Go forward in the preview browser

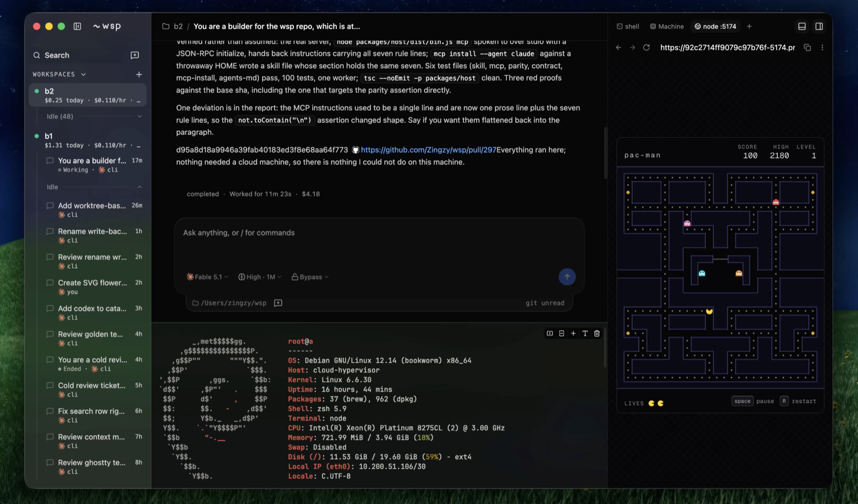(633, 48)
